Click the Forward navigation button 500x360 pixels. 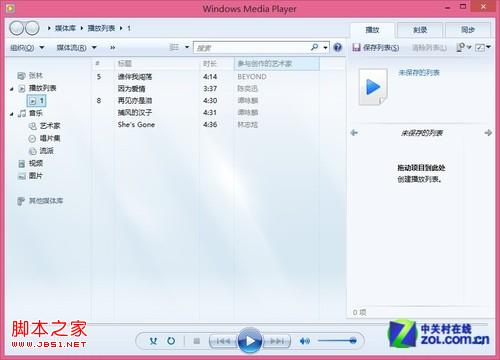(32, 28)
